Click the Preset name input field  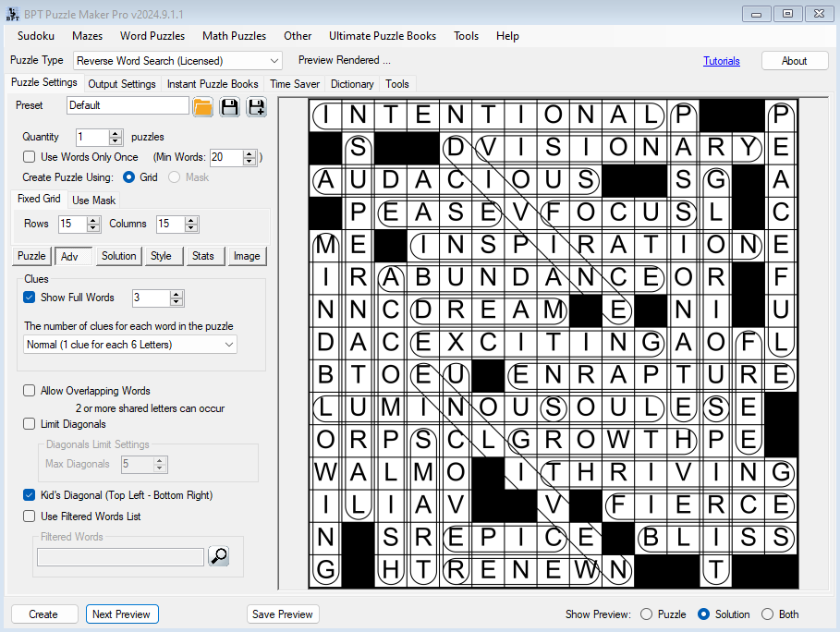(x=127, y=105)
